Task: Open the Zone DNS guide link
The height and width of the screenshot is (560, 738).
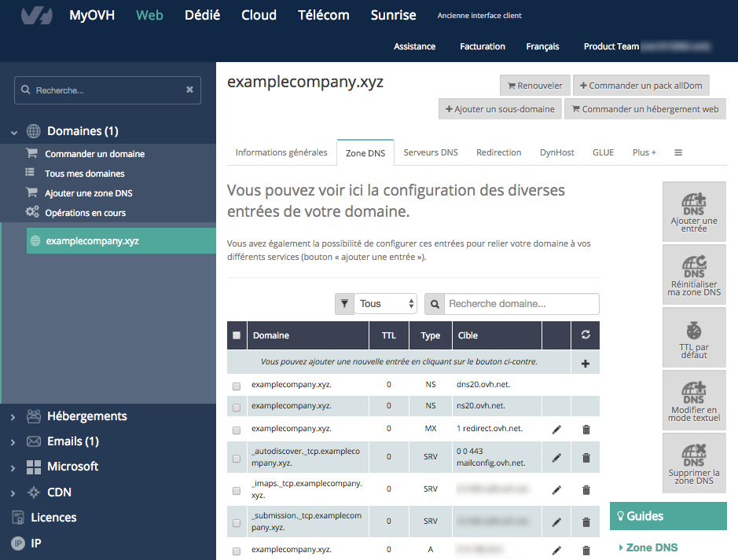Action: click(x=652, y=547)
